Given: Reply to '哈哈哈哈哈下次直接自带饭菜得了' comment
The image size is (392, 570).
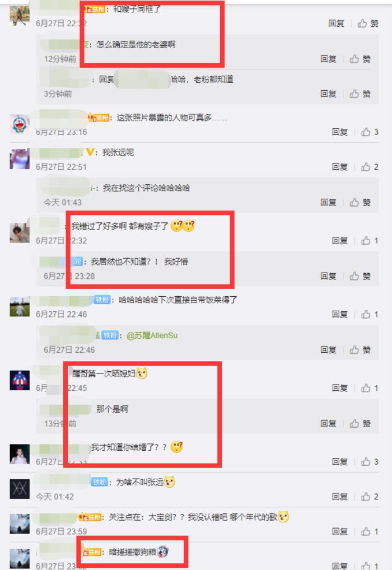Looking at the screenshot, I should coord(339,315).
